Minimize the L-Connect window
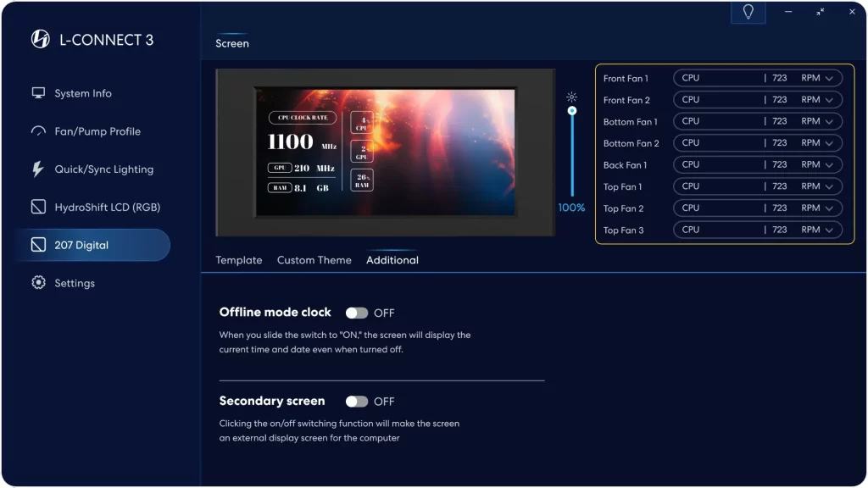This screenshot has height=488, width=868. [x=788, y=12]
